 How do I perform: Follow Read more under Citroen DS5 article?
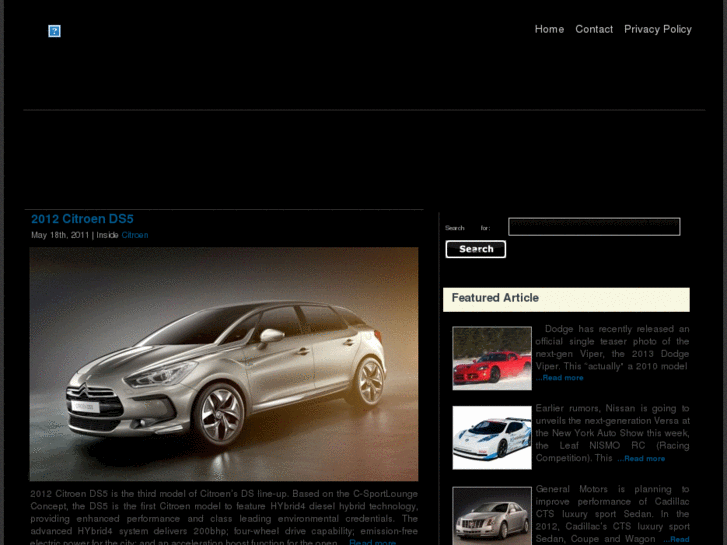[373, 542]
